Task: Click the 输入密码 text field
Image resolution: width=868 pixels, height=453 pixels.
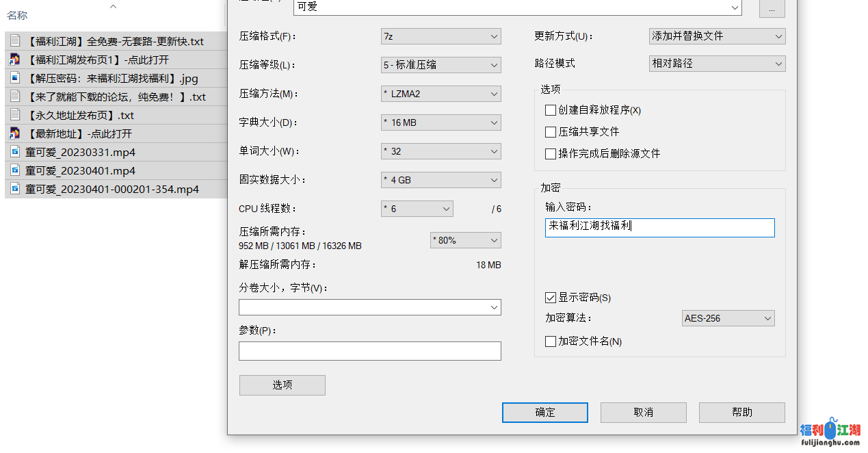Action: coord(659,228)
